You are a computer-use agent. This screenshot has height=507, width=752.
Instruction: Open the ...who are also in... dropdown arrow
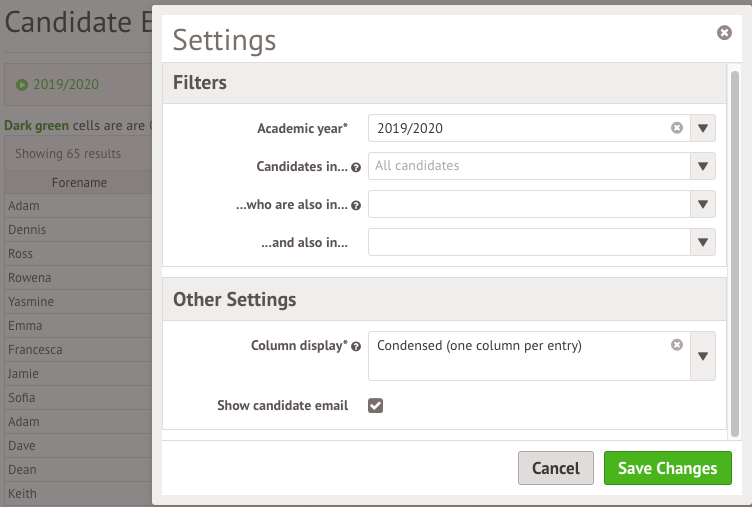703,204
